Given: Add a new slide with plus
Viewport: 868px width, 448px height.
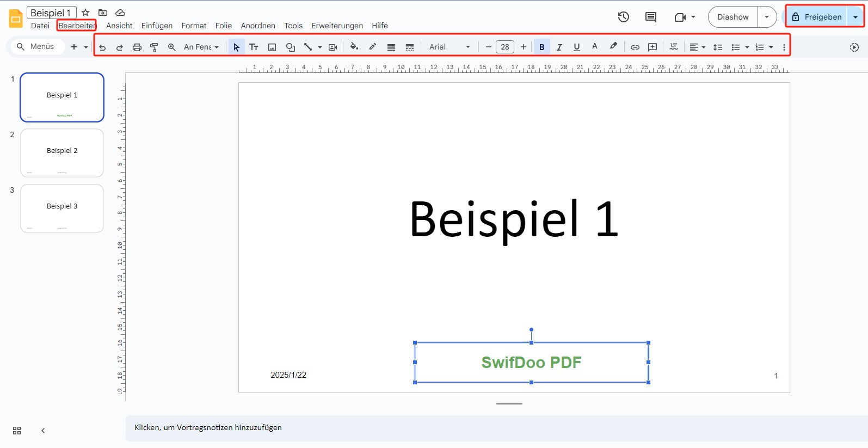Looking at the screenshot, I should coord(74,47).
